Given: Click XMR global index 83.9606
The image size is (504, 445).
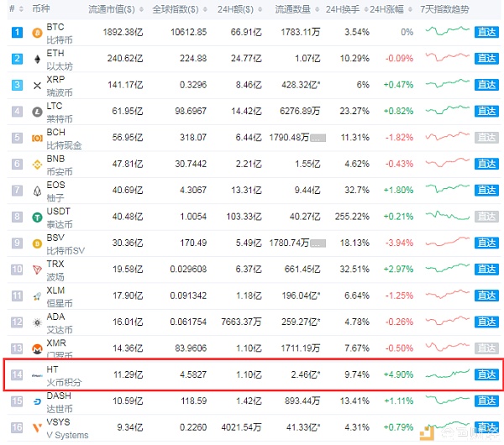Looking at the screenshot, I should [x=191, y=348].
